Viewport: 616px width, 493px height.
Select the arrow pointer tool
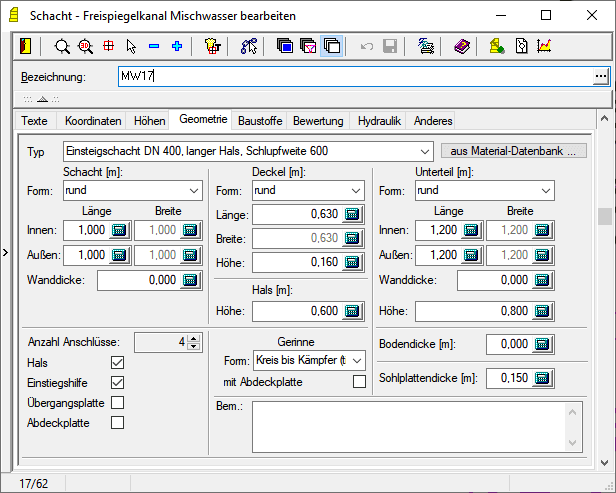131,46
